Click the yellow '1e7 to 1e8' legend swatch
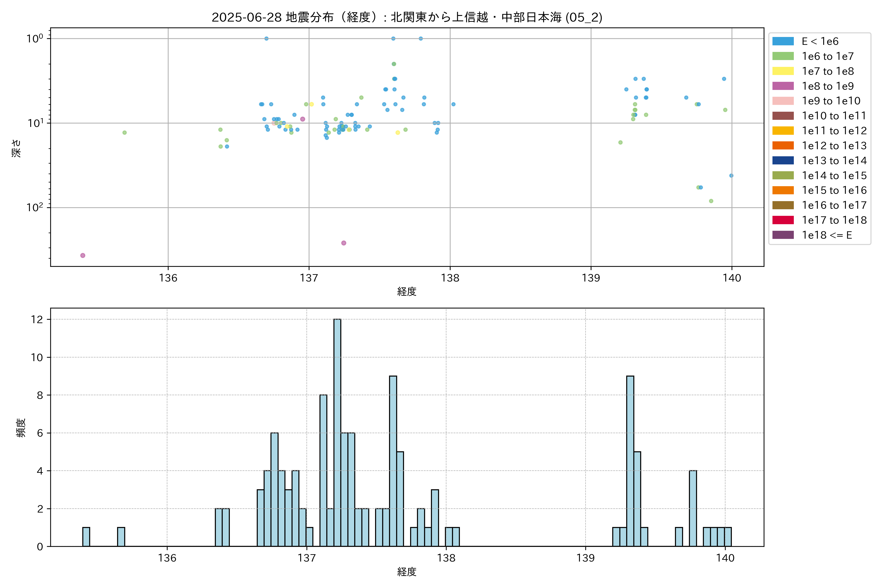The image size is (882, 588). [x=783, y=71]
